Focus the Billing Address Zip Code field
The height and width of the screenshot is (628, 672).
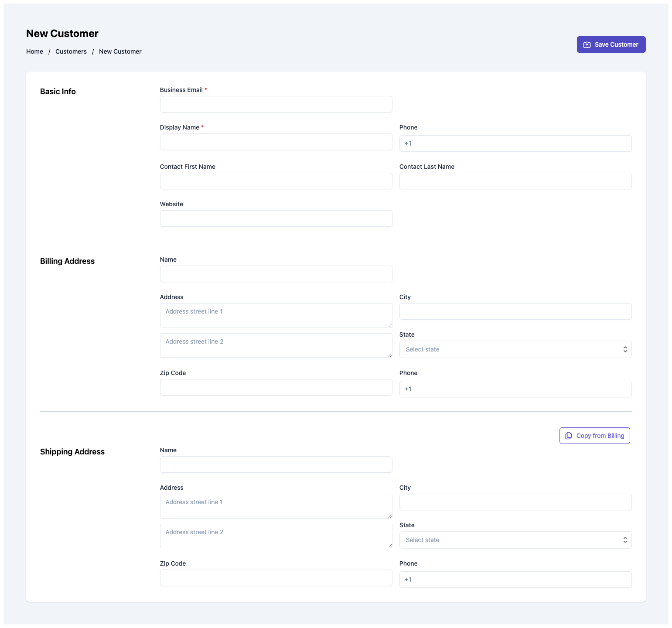click(276, 387)
